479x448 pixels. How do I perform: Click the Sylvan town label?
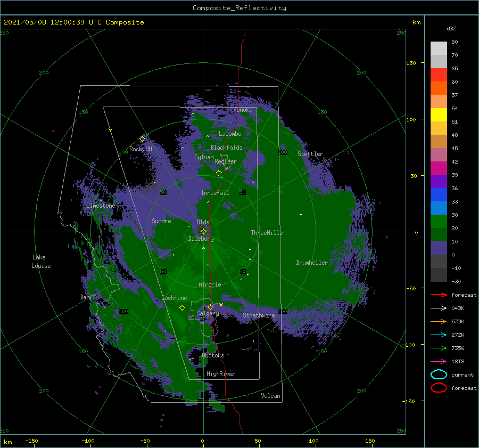(204, 157)
